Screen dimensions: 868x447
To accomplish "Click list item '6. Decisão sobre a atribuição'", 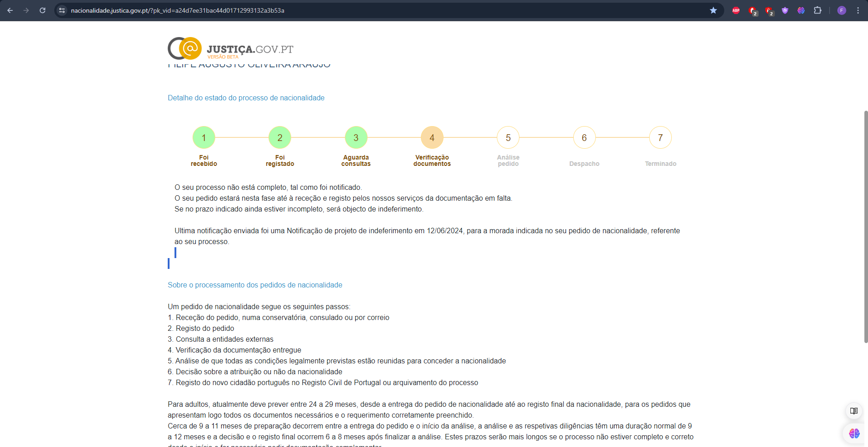I will click(255, 372).
